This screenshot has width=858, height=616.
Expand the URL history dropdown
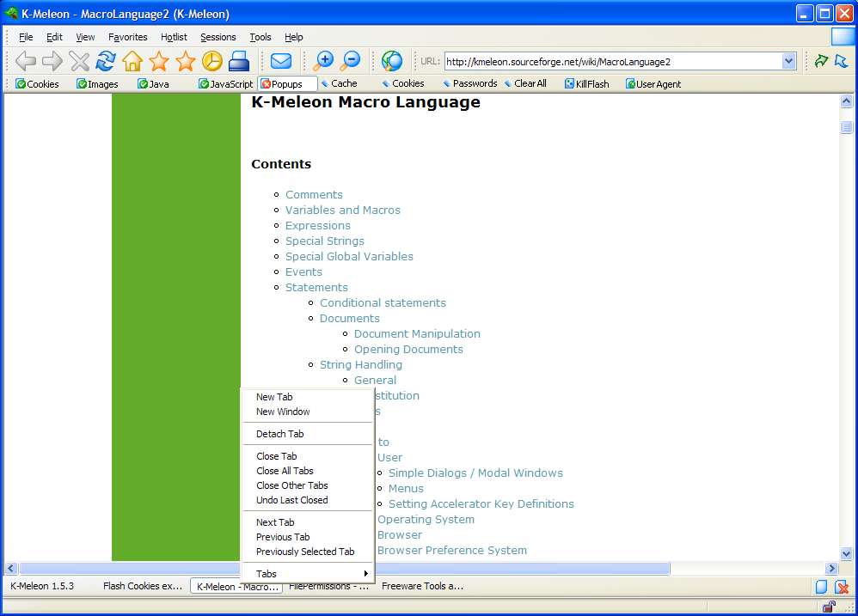[x=789, y=61]
